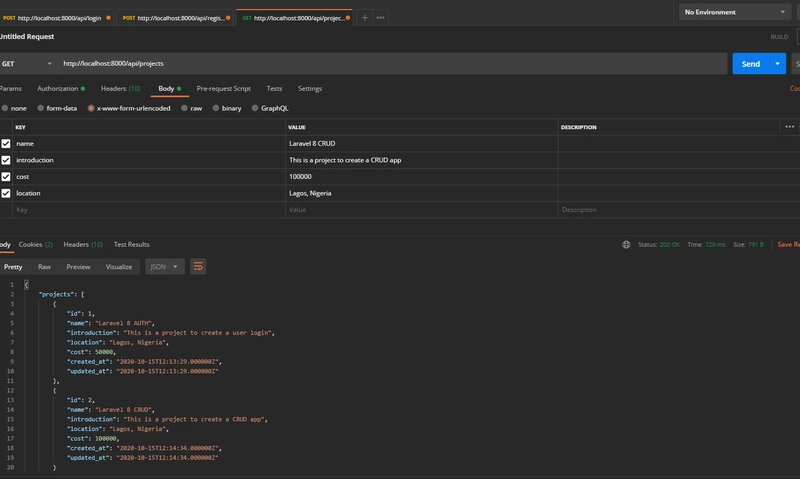The width and height of the screenshot is (800, 479).
Task: Uncheck the location parameter checkbox
Action: click(6, 193)
